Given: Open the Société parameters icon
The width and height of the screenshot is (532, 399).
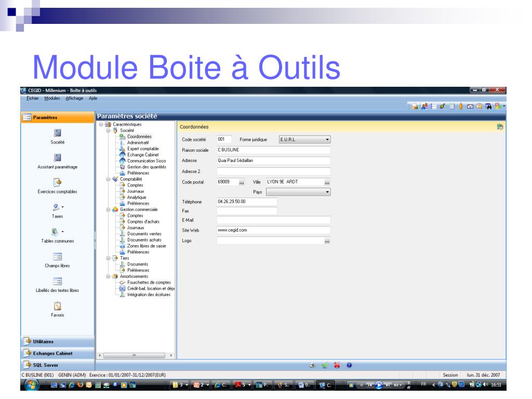Looking at the screenshot, I should 57,133.
